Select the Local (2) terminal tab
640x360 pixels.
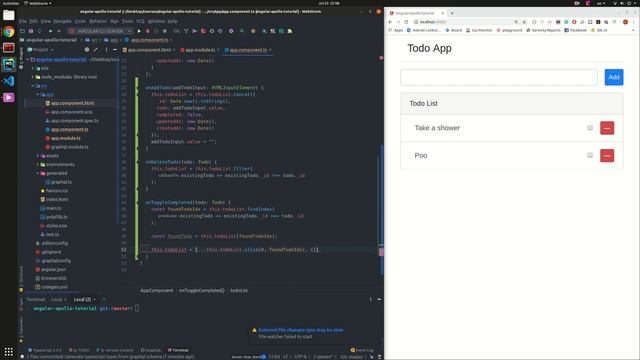pyautogui.click(x=82, y=300)
